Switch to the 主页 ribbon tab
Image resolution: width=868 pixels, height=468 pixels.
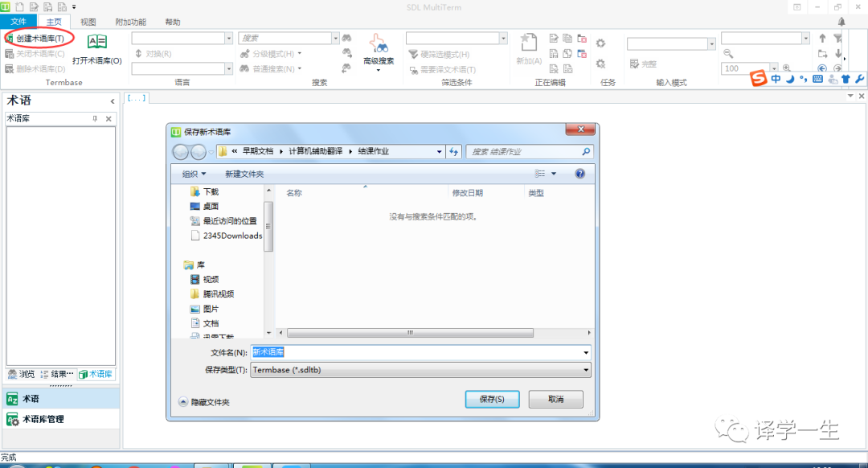54,22
